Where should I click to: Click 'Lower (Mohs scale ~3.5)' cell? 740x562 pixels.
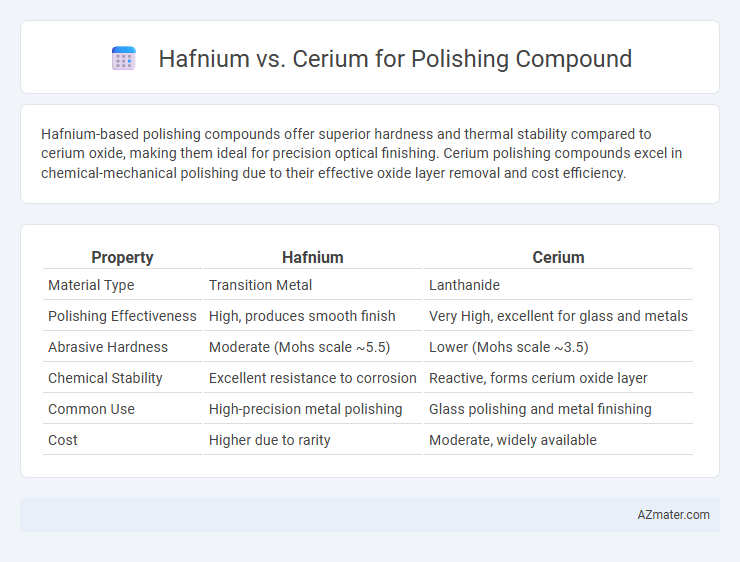coord(509,347)
